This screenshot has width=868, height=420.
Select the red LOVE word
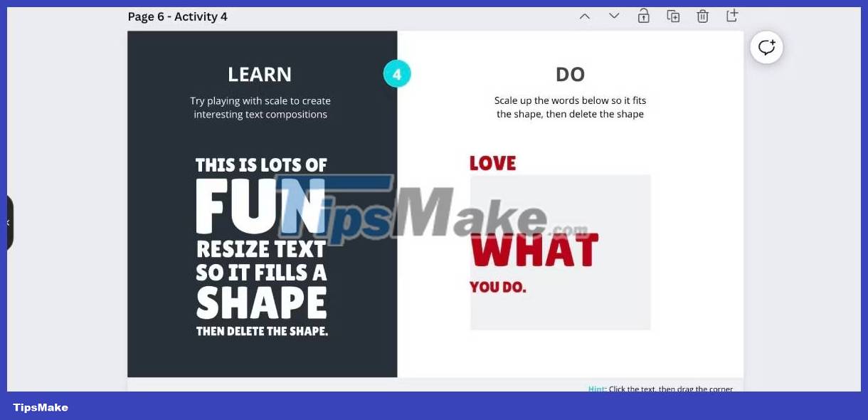pyautogui.click(x=492, y=163)
